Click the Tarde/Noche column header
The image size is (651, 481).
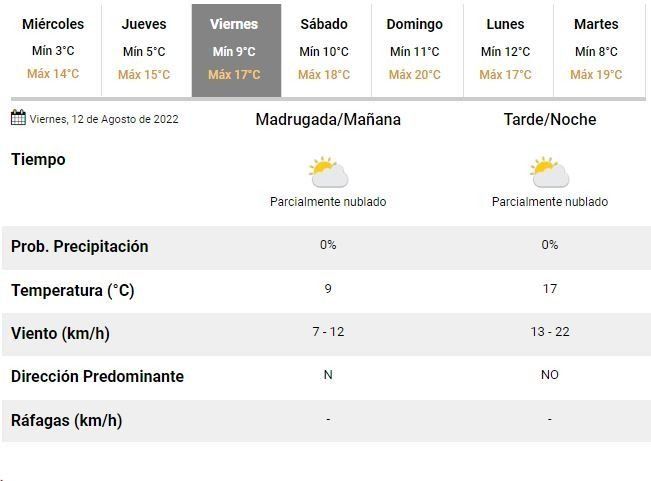pyautogui.click(x=549, y=120)
